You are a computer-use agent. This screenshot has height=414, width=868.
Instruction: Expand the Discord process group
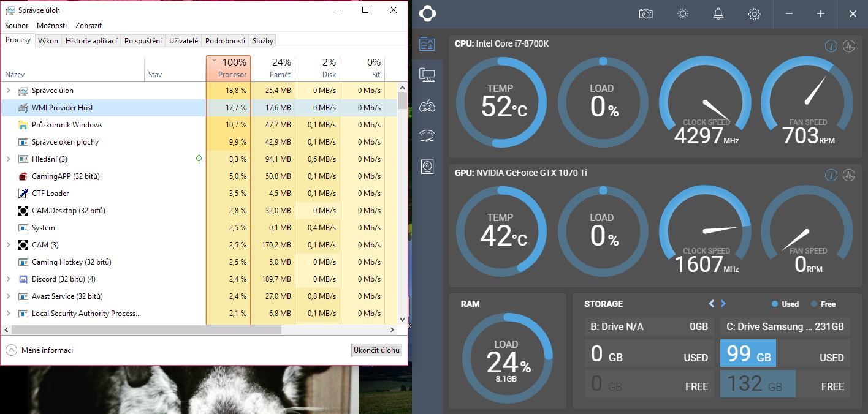pyautogui.click(x=8, y=279)
